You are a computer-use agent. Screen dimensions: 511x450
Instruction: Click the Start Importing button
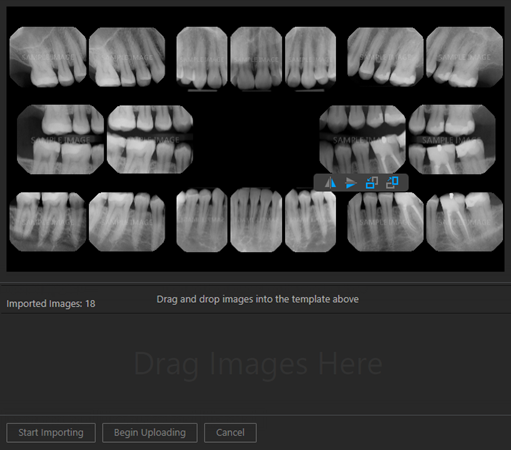click(51, 433)
